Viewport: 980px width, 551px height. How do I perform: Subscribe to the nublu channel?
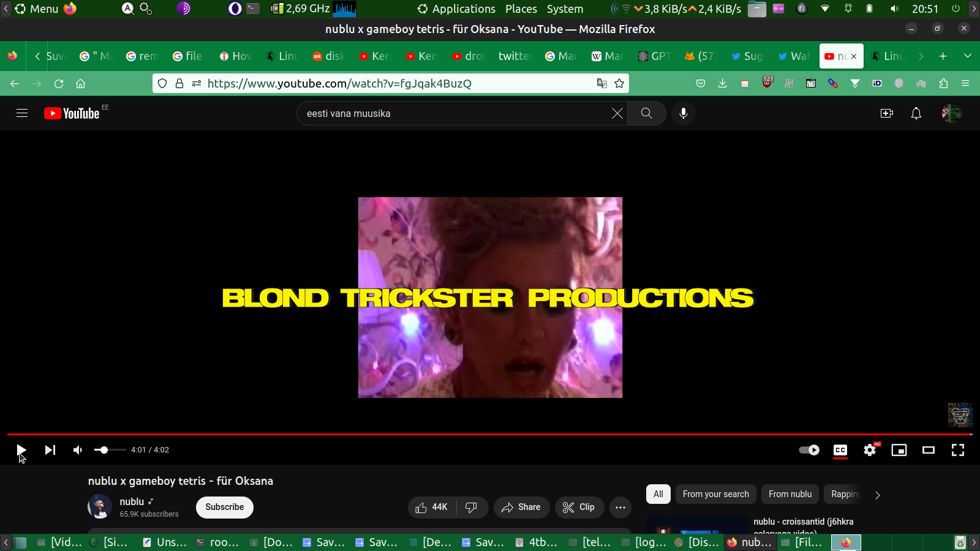click(x=225, y=507)
